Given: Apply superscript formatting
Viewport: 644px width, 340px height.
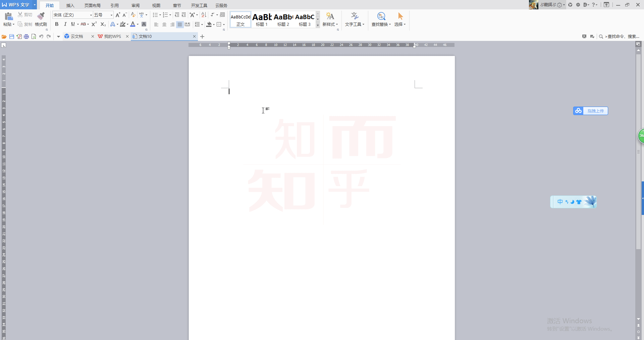Looking at the screenshot, I should (x=94, y=24).
